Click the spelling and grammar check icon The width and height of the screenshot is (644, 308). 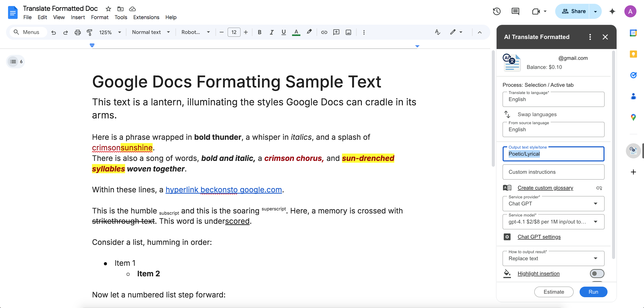437,32
